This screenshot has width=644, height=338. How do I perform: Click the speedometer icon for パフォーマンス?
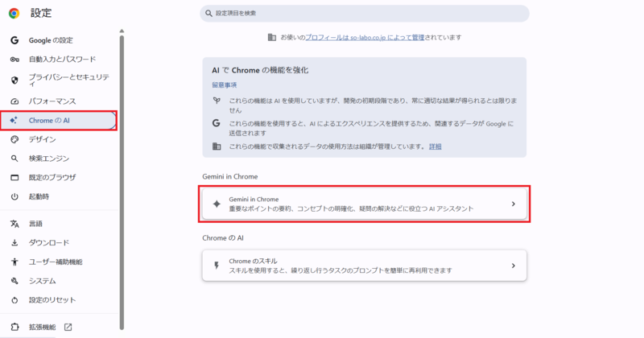point(14,101)
